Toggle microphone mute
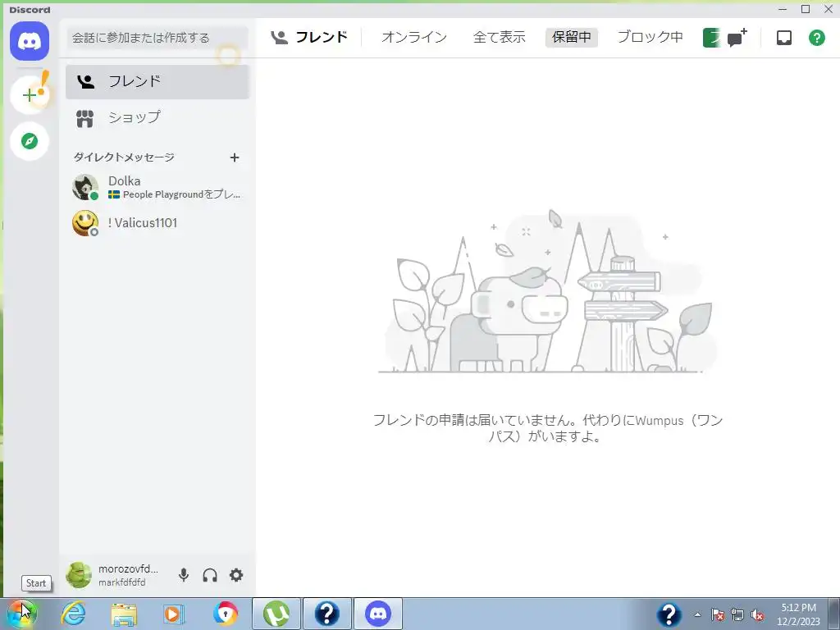Viewport: 840px width, 630px height. click(184, 575)
